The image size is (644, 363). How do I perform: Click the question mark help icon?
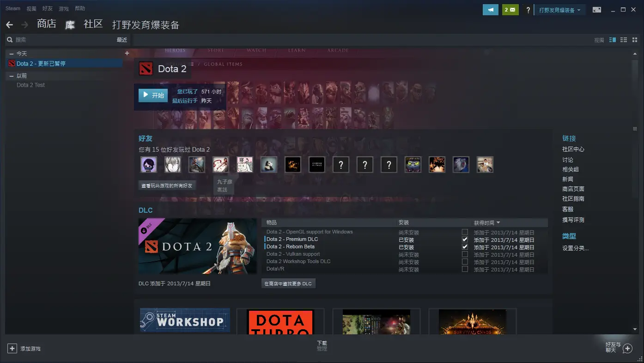pos(528,10)
